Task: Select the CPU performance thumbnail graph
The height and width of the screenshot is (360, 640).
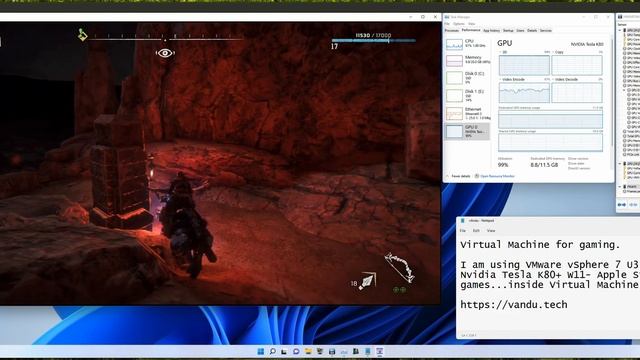Action: click(x=454, y=44)
